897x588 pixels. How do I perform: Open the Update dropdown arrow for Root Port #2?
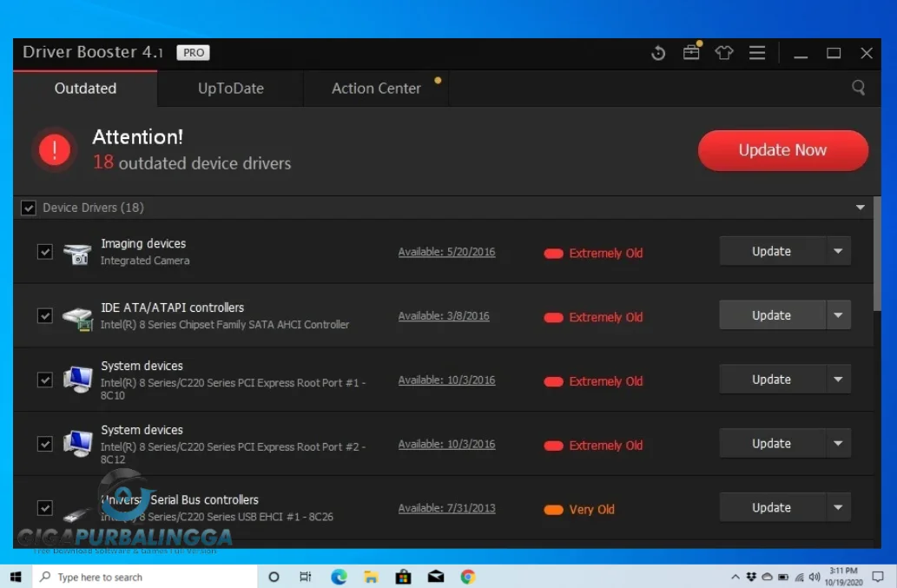click(838, 443)
